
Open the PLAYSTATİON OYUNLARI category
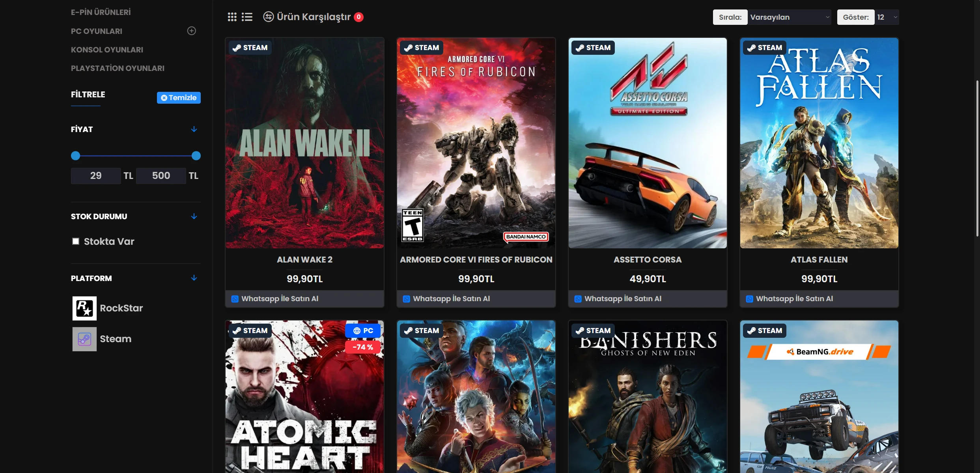click(118, 68)
